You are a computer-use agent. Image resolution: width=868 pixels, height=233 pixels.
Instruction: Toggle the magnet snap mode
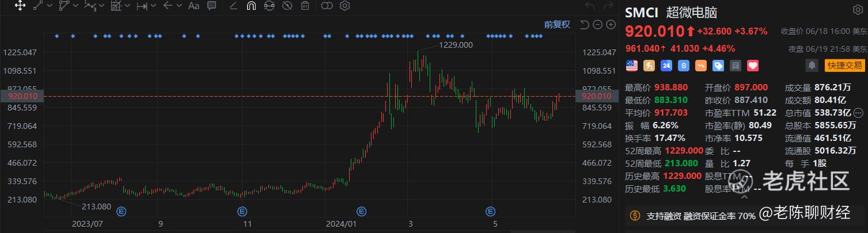(x=251, y=6)
